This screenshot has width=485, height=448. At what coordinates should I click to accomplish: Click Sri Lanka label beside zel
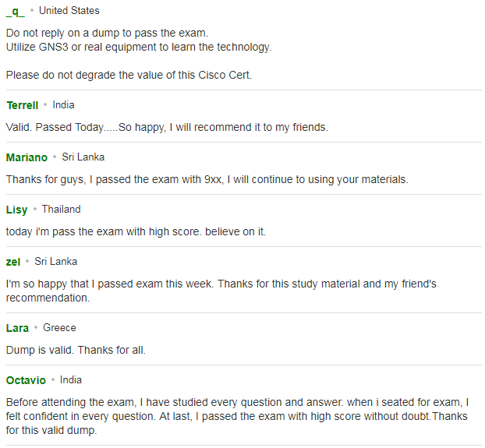coord(56,262)
